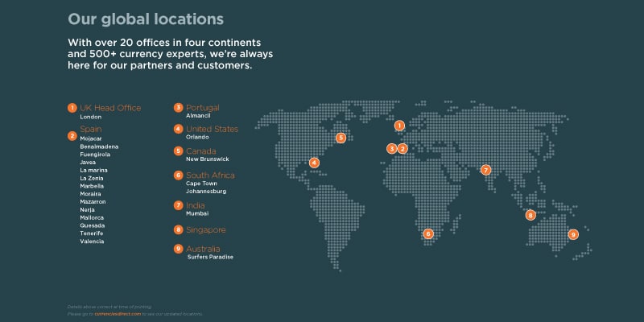644x322 pixels.
Task: Click the London office entry
Action: point(91,117)
